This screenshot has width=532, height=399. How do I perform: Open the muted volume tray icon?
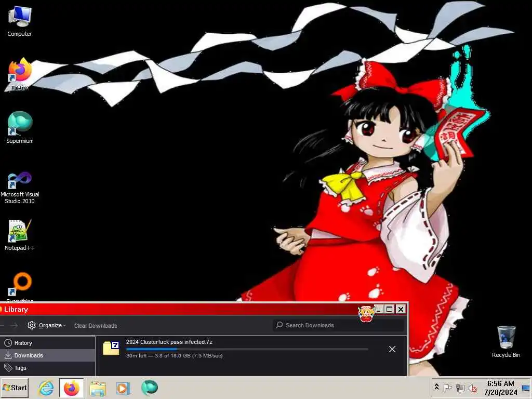click(473, 388)
